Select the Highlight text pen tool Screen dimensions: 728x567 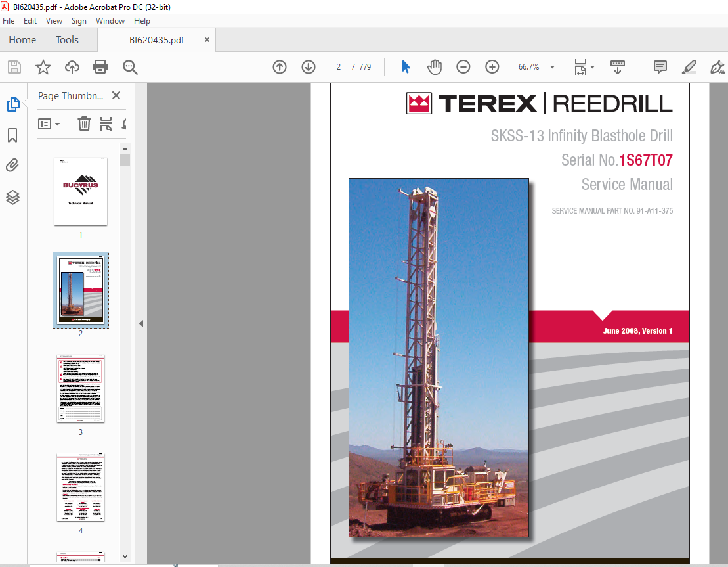689,67
